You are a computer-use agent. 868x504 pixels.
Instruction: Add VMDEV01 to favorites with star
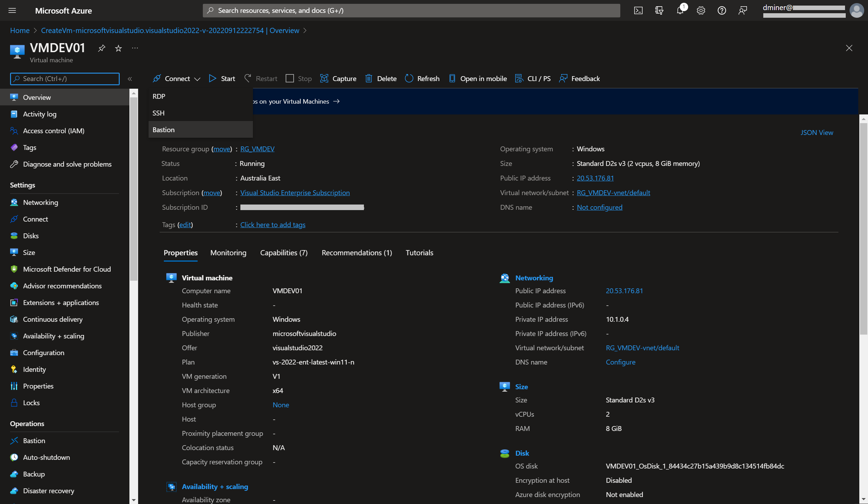click(118, 48)
